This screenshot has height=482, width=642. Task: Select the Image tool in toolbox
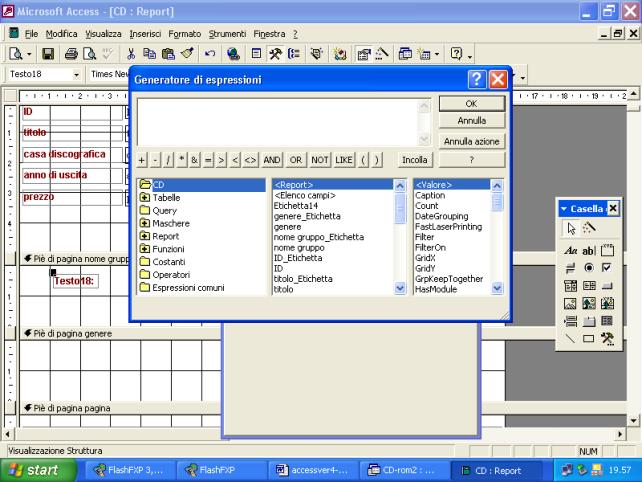click(x=570, y=303)
